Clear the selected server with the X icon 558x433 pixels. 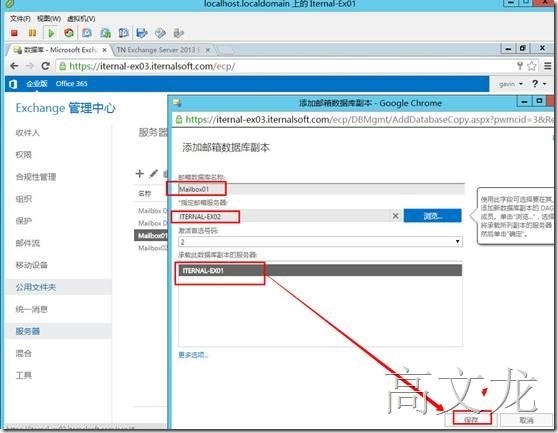point(395,216)
